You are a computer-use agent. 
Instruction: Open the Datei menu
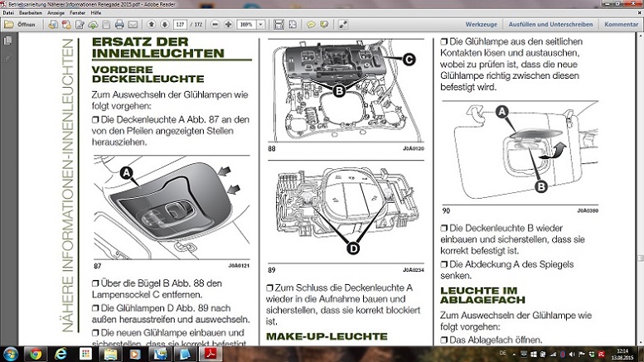8,14
